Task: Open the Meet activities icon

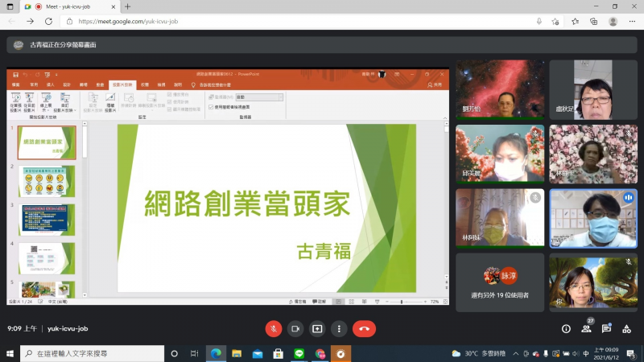Action: click(x=626, y=328)
